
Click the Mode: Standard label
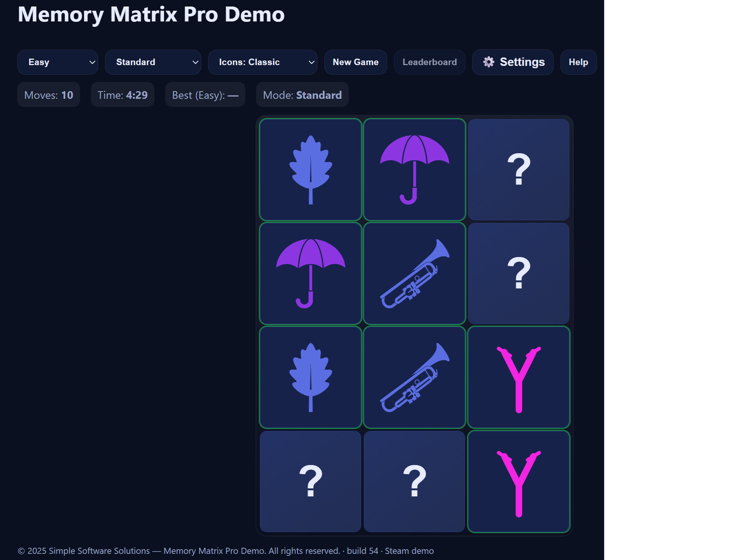point(302,95)
